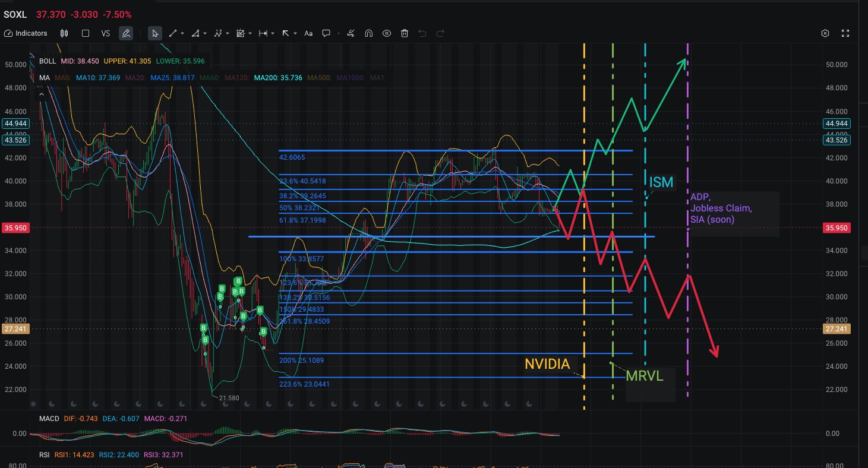Select the 223.6% 23.0441 Fibonacci label
868x468 pixels.
pos(303,384)
